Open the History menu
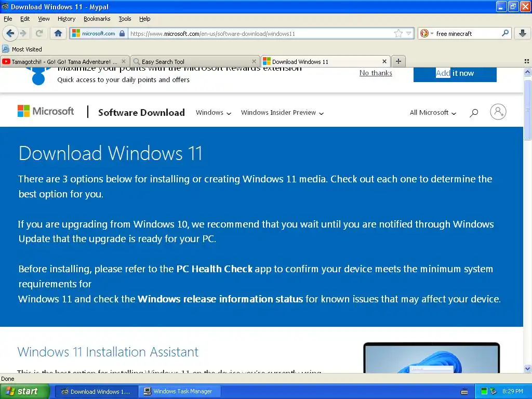532x399 pixels. click(66, 19)
